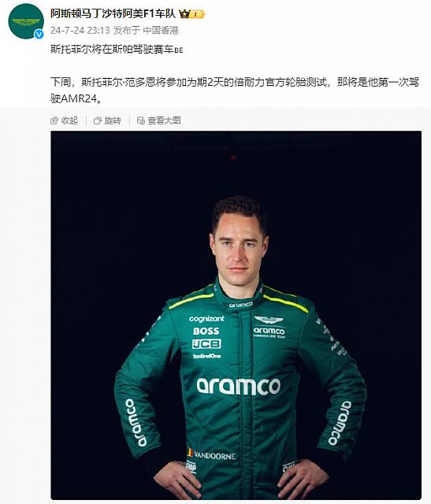Click the VANDOORNE name tag on suit

(x=215, y=455)
